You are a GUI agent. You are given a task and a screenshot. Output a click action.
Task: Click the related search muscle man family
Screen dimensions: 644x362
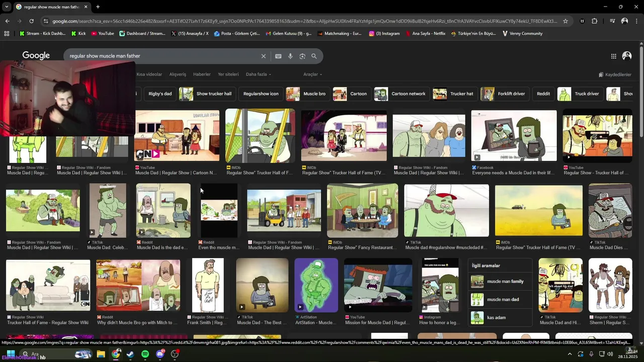[x=500, y=282]
